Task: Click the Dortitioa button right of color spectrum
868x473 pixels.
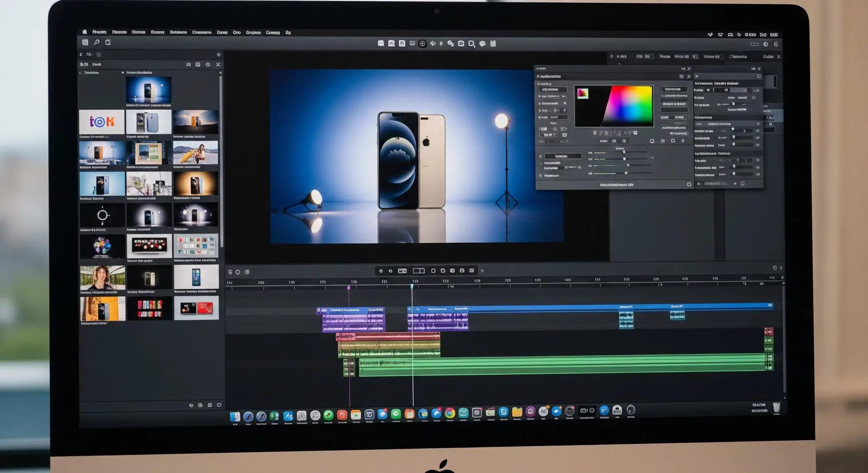Action: (673, 89)
